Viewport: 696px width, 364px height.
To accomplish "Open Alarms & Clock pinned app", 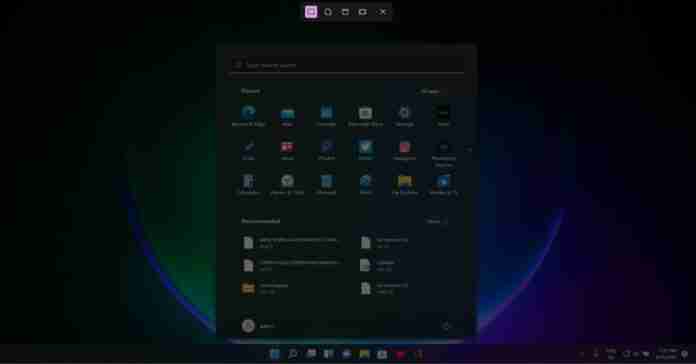I will click(x=287, y=184).
